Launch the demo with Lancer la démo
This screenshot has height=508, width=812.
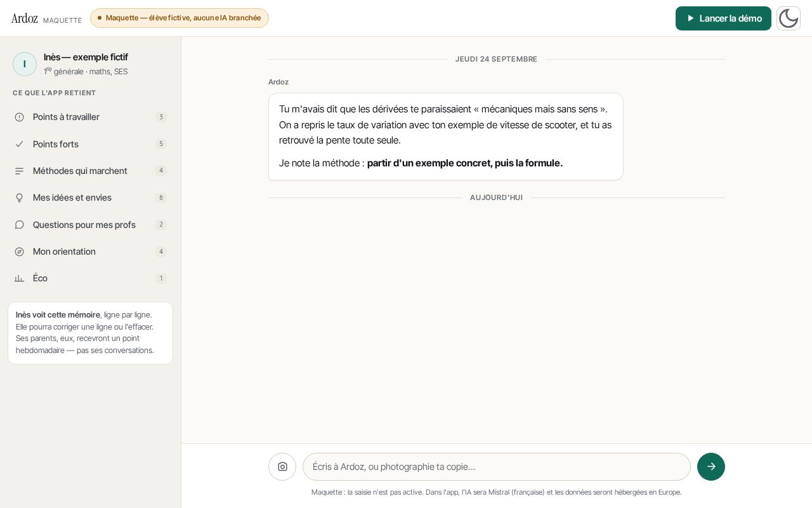coord(723,18)
